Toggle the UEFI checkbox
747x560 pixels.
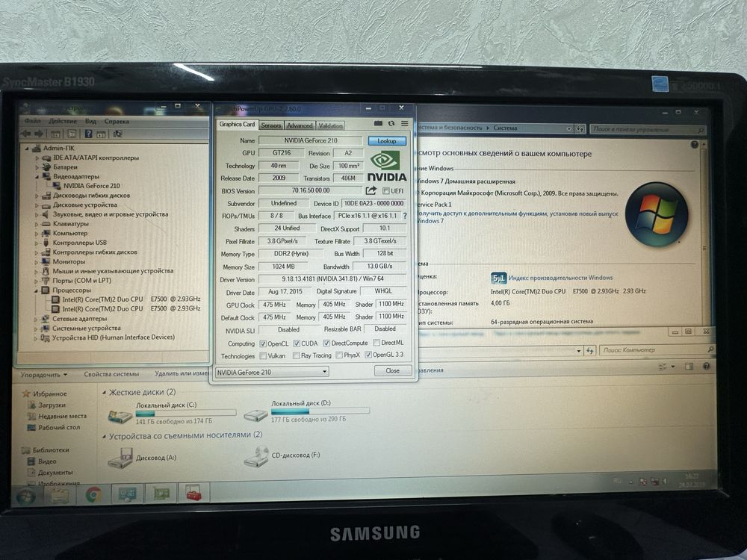coord(386,190)
